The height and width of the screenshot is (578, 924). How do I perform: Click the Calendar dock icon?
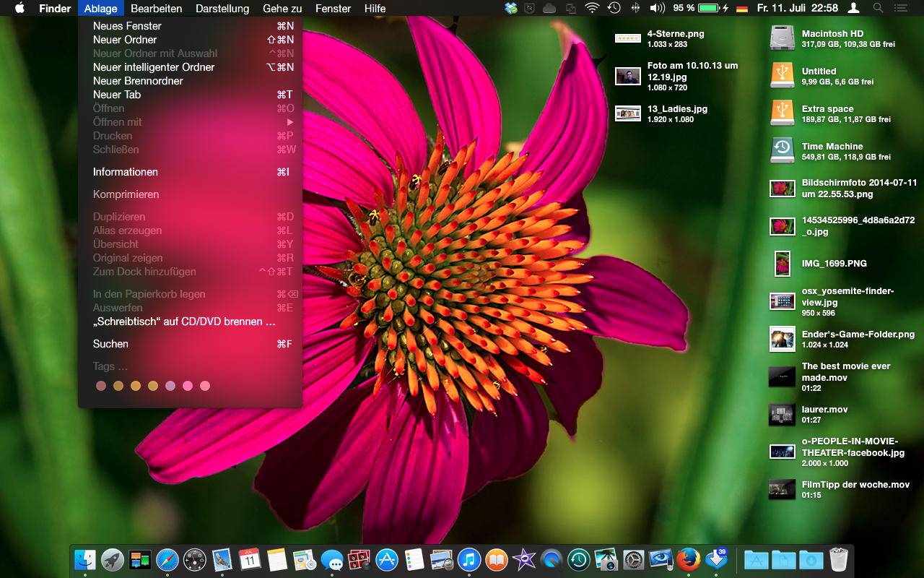[250, 560]
